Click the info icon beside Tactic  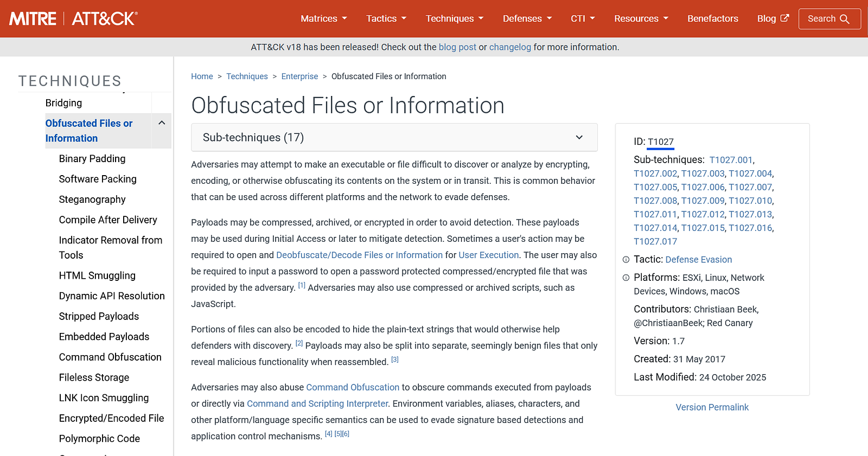pyautogui.click(x=626, y=260)
